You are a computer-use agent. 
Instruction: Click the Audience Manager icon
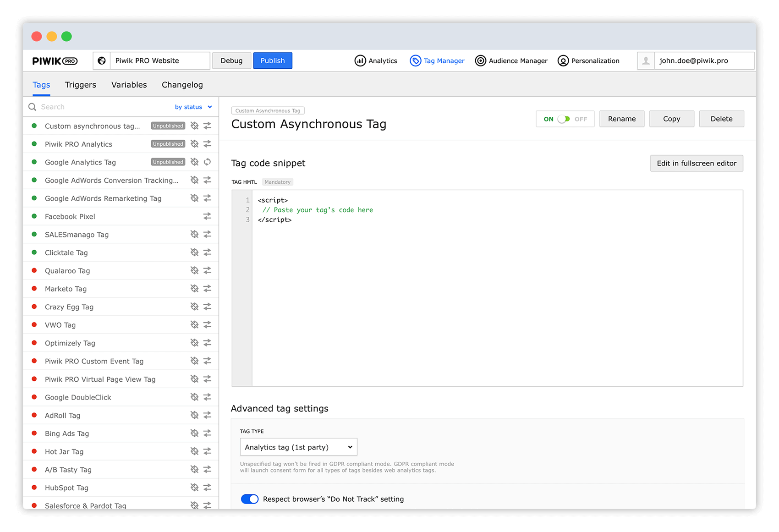click(480, 60)
